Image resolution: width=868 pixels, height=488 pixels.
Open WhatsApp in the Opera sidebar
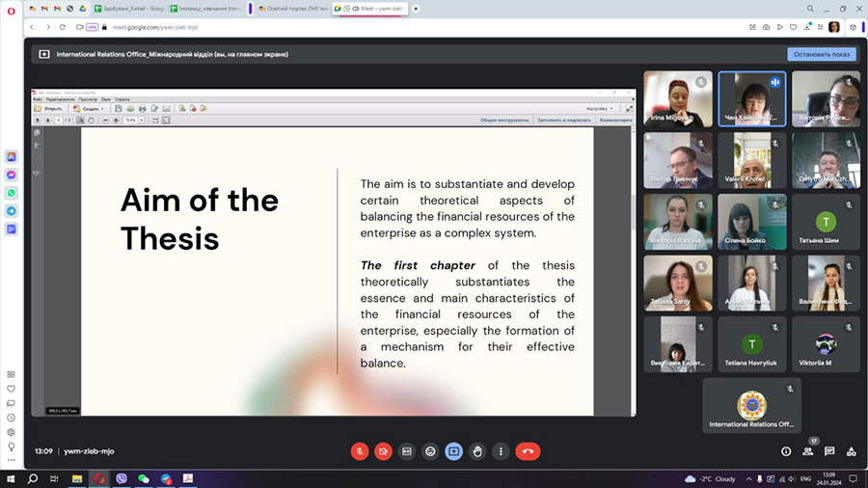pos(11,193)
